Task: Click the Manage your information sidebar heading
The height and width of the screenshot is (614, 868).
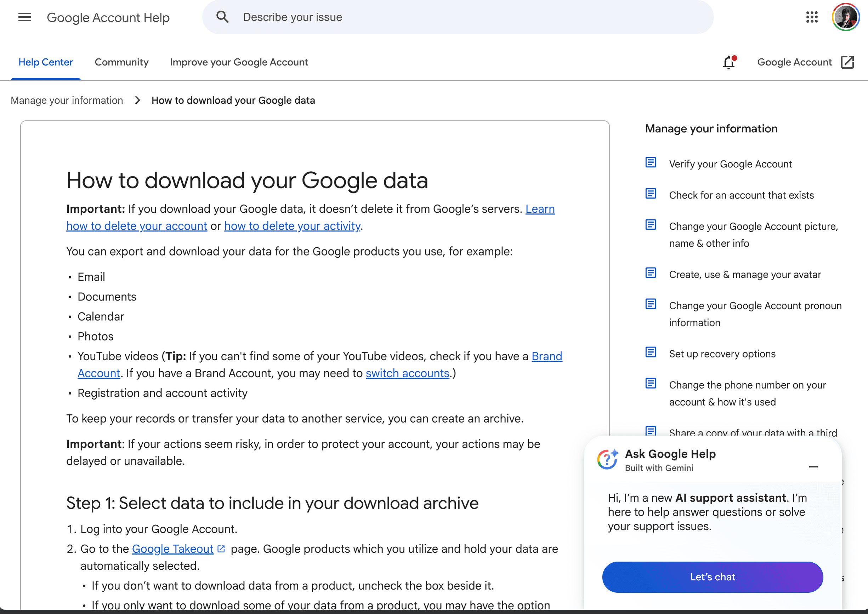Action: click(x=711, y=128)
